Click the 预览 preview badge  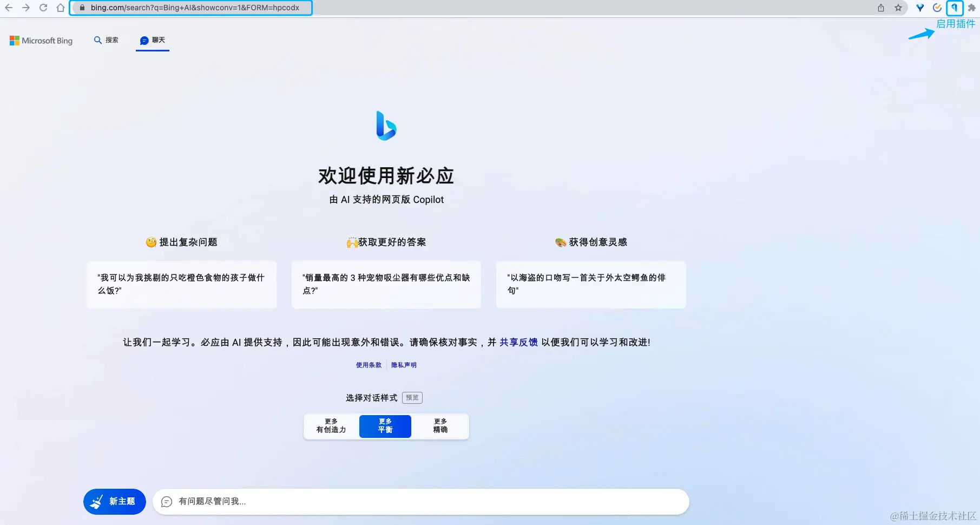click(x=412, y=398)
